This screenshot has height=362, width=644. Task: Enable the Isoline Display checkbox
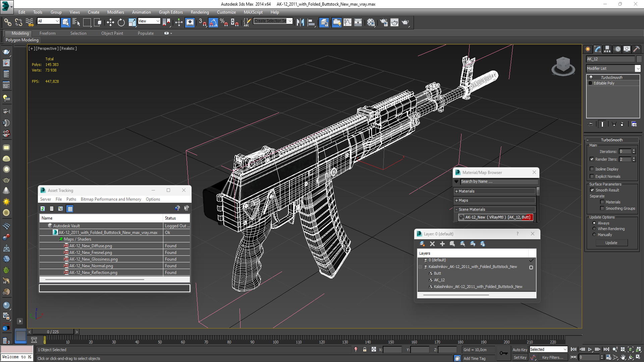(592, 169)
